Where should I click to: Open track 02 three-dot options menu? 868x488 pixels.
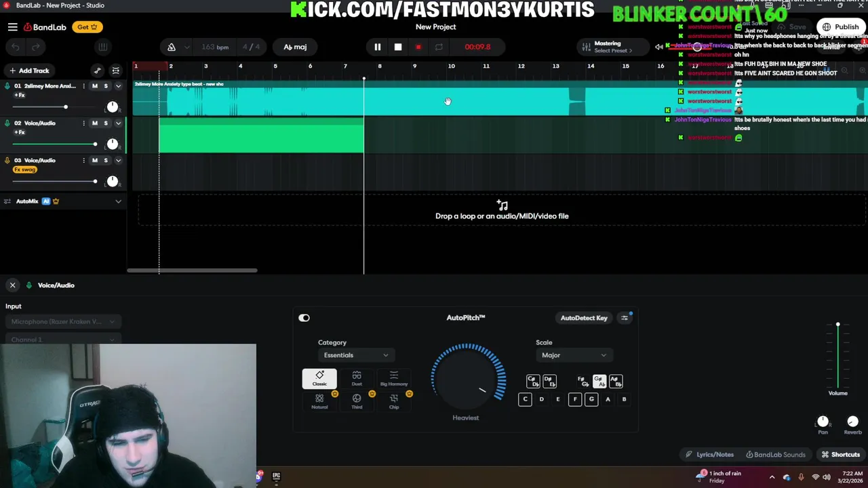coord(83,123)
